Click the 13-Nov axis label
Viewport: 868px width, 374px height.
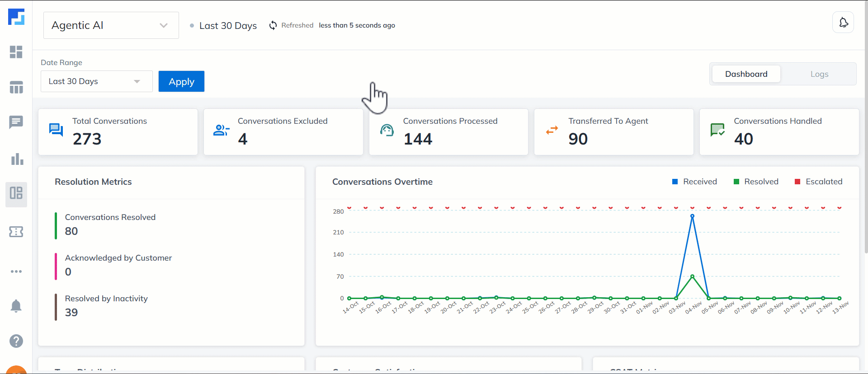(840, 308)
